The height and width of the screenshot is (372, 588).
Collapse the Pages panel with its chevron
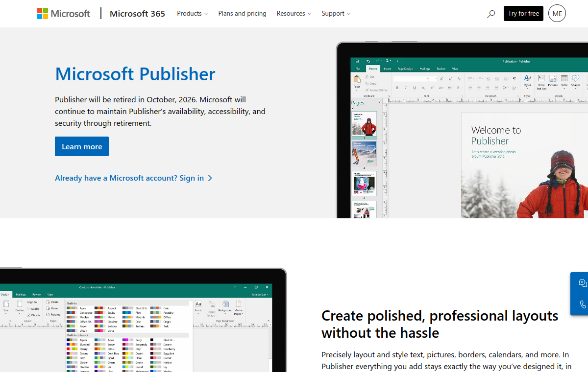(380, 102)
